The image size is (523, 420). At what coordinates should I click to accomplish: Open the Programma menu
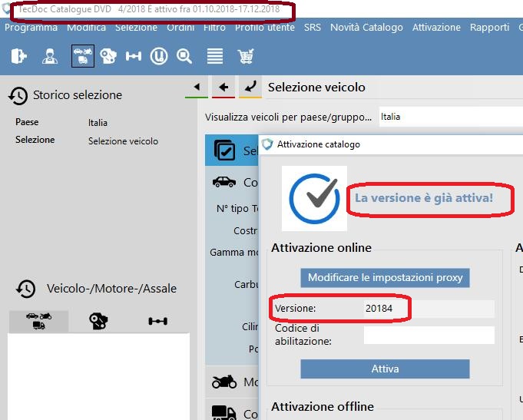[x=31, y=28]
